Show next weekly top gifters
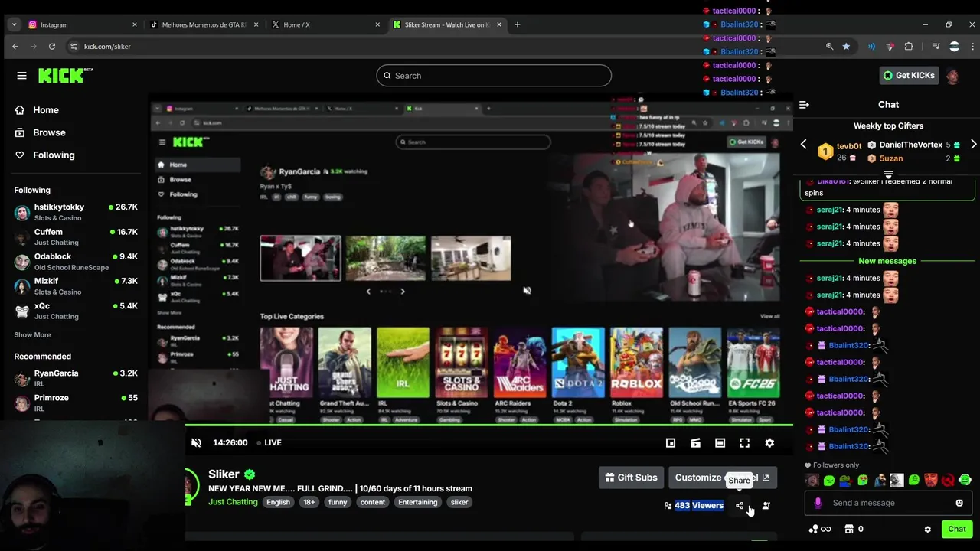980x551 pixels. 973,144
